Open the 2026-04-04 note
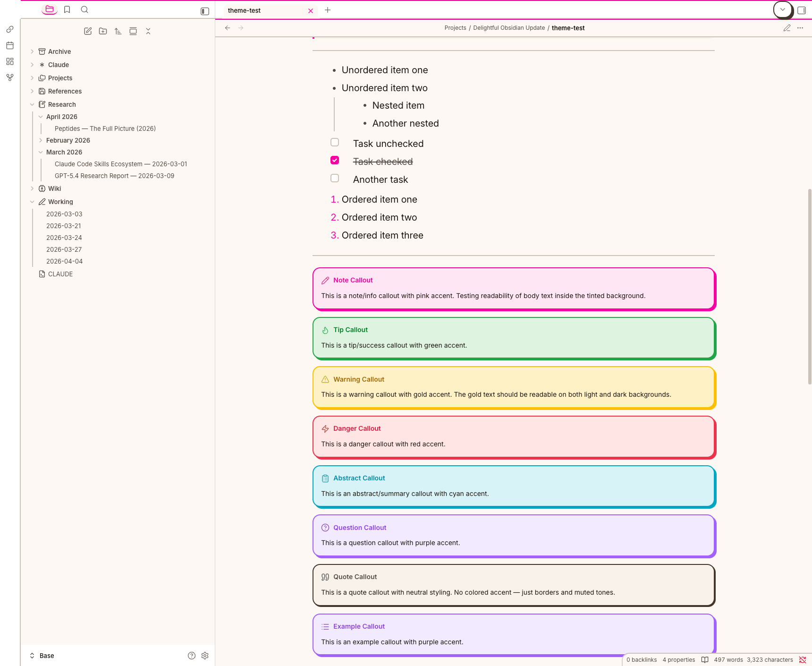The image size is (812, 666). pos(64,261)
